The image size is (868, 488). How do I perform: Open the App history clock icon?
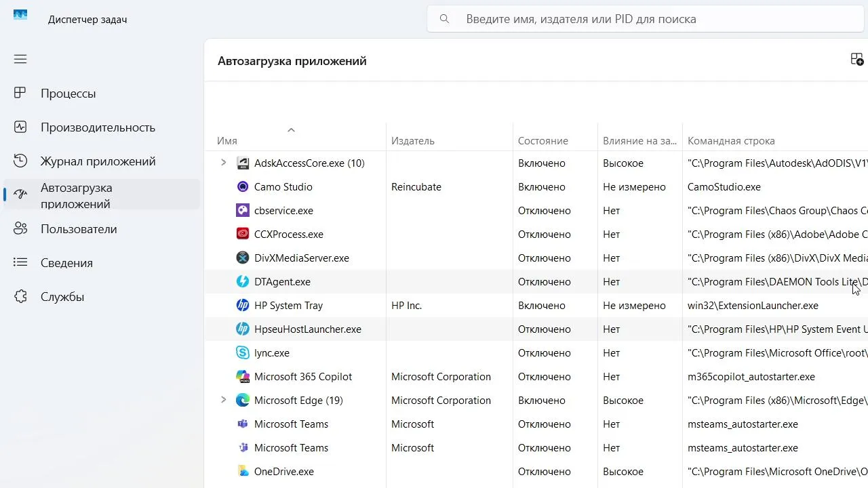click(x=20, y=161)
